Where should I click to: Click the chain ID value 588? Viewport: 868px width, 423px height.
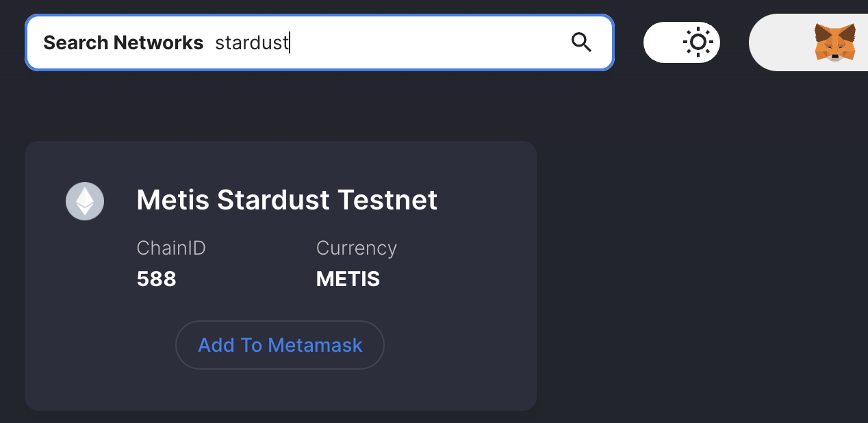[157, 279]
